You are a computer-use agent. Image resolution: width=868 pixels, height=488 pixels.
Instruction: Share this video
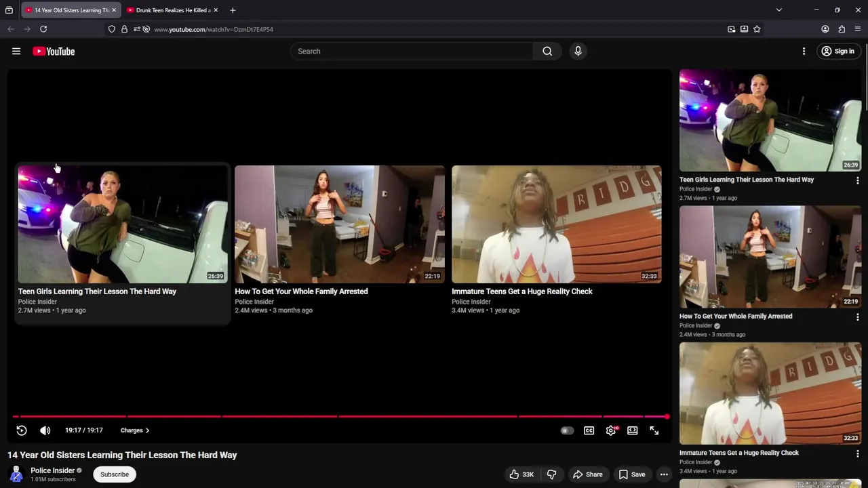click(x=587, y=474)
